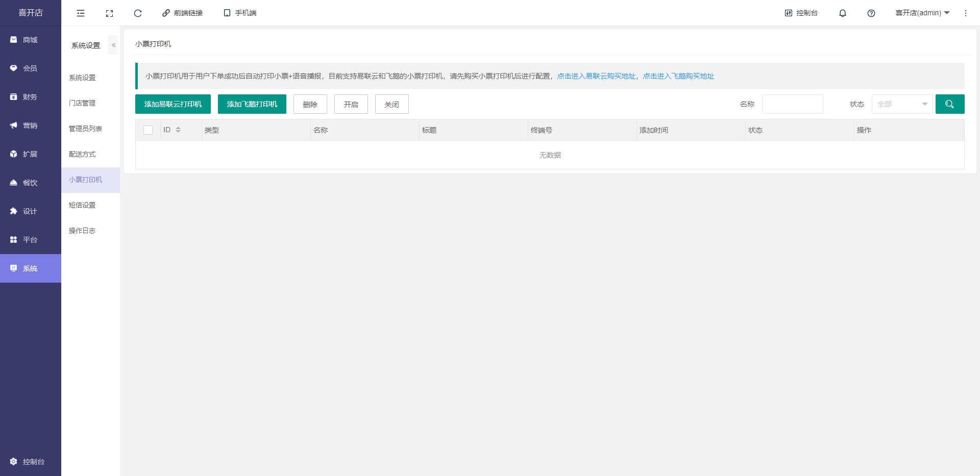Expand the 喜开店(admin) account dropdown
980x476 pixels.
pos(922,13)
